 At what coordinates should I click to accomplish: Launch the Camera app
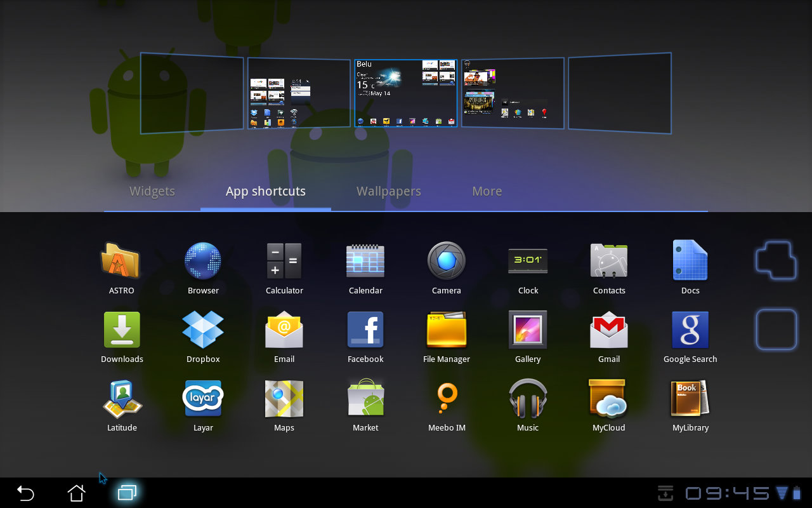pyautogui.click(x=447, y=260)
